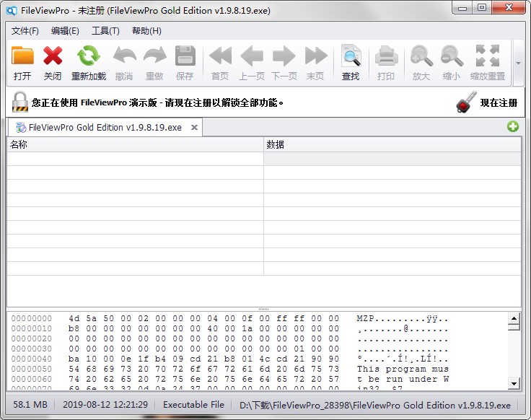Click hex offset 00000010

(32, 328)
